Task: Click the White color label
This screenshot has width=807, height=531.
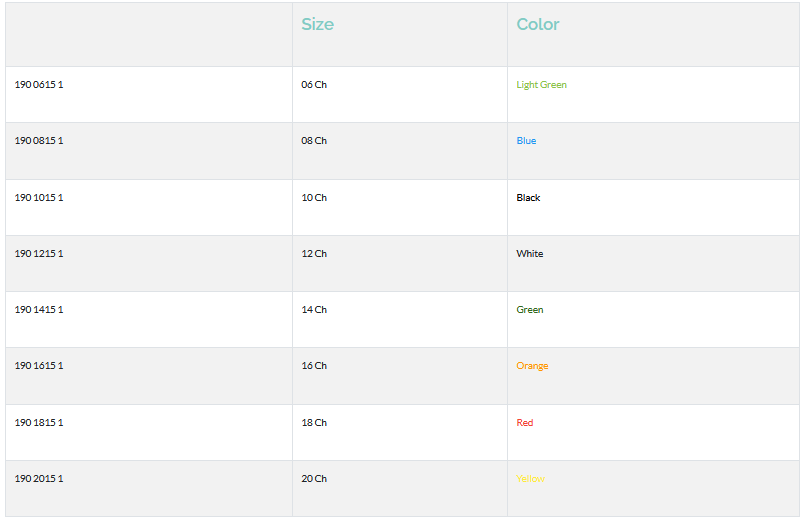Action: (530, 254)
